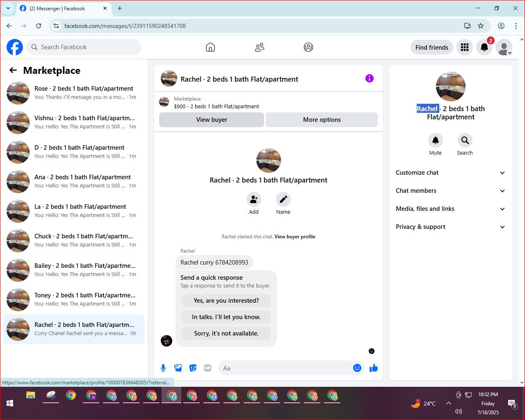Open the taskbar volume control
The height and width of the screenshot is (420, 525).
tap(459, 411)
